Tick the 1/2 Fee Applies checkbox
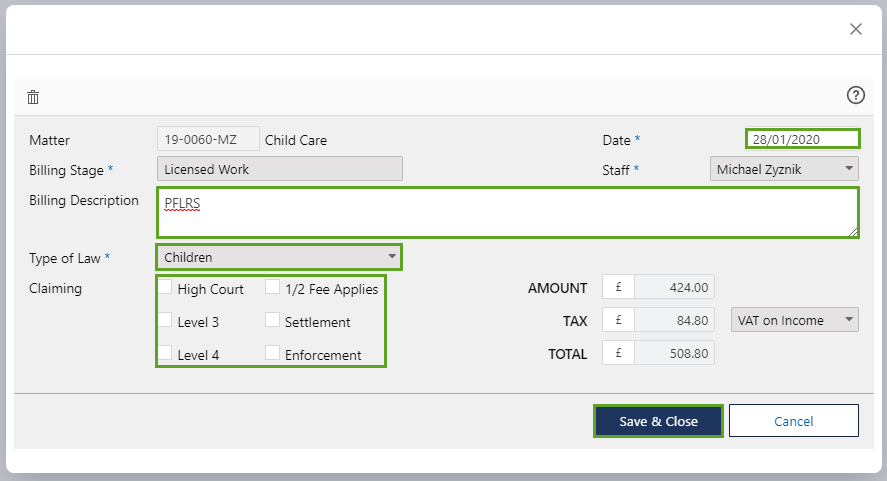887x481 pixels. tap(273, 288)
